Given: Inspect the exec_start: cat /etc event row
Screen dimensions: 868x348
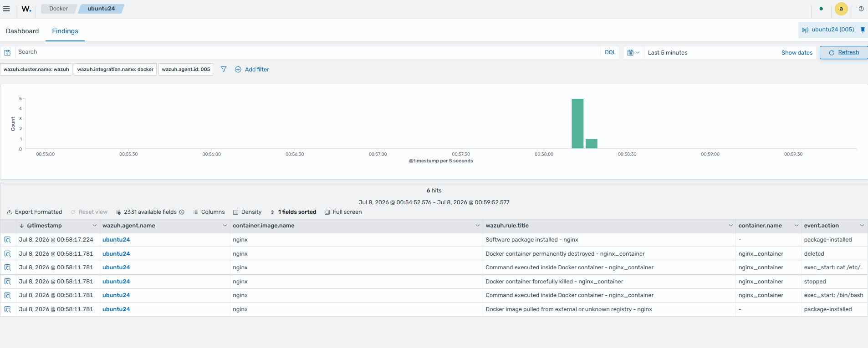Looking at the screenshot, I should (8, 267).
